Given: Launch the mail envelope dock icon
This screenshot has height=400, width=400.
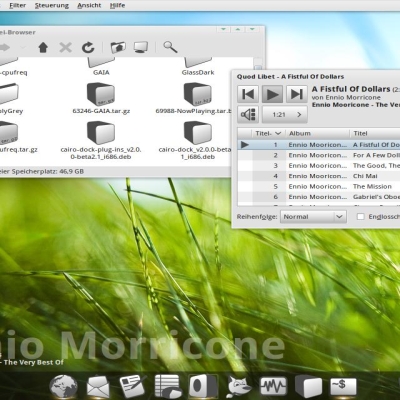Looking at the screenshot, I should [x=98, y=387].
